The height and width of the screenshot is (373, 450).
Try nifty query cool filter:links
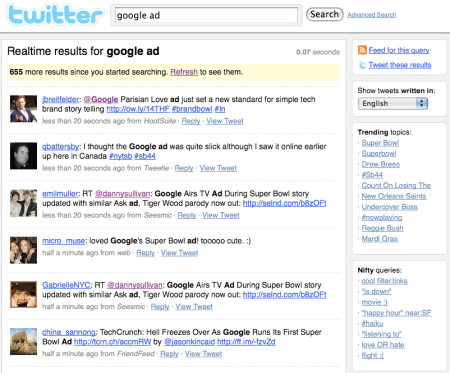click(x=384, y=281)
